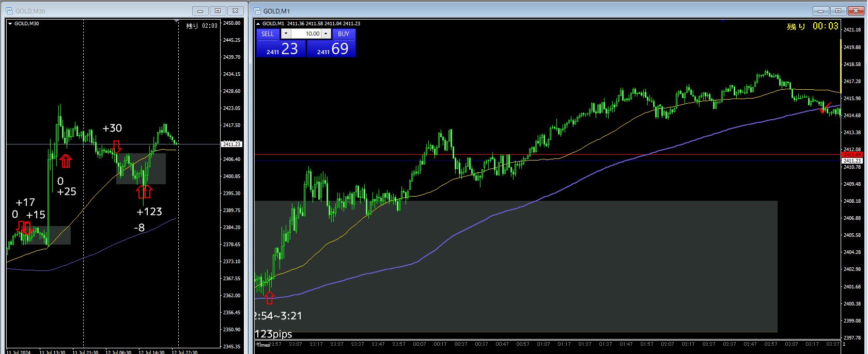
Task: Open the GOLD,M30 window system icon
Action: [x=9, y=11]
